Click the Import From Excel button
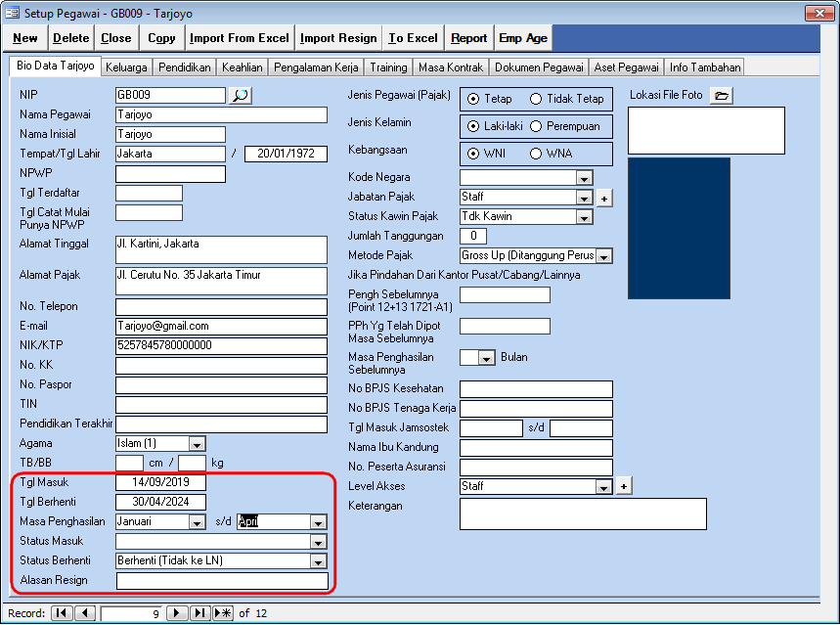Screen dimensions: 840x625 point(239,38)
